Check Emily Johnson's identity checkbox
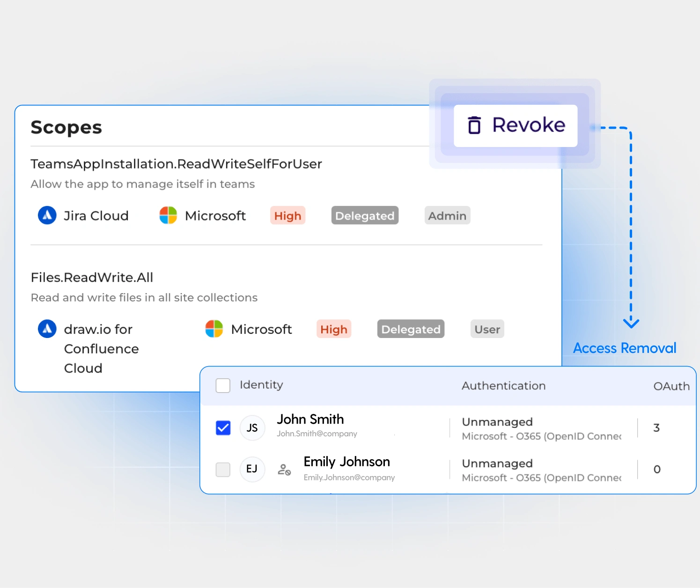 click(223, 469)
